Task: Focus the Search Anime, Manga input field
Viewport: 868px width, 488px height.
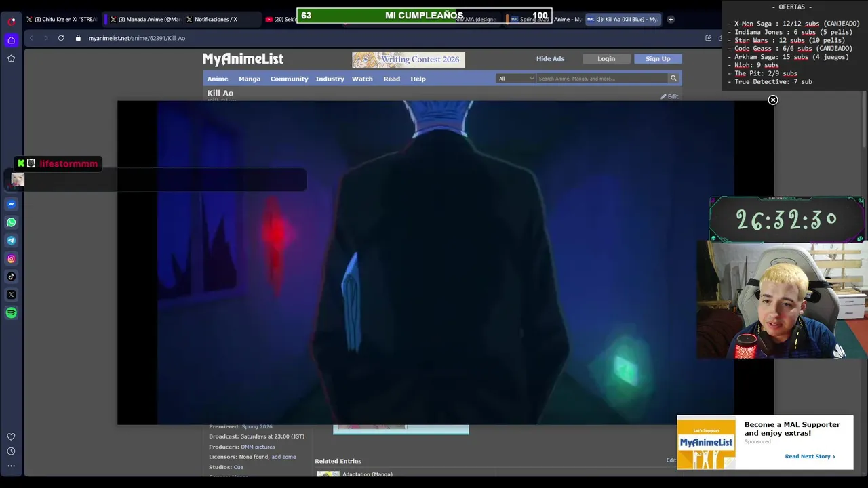Action: tap(602, 79)
